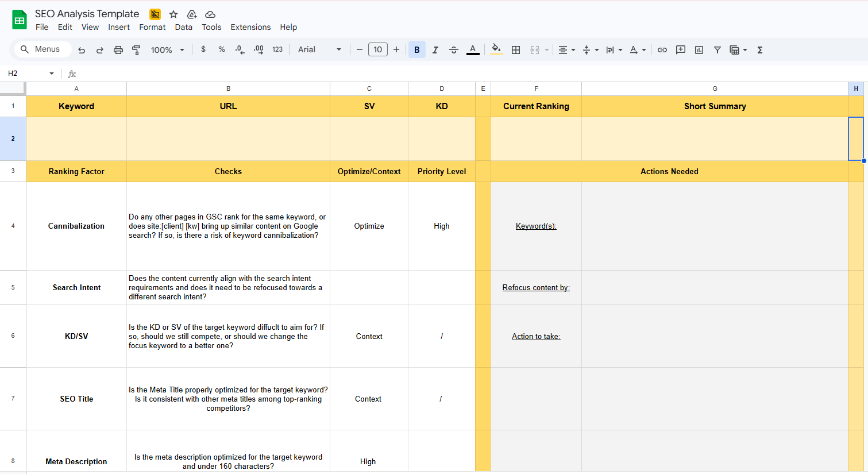This screenshot has height=474, width=868.
Task: Open the fill color picker
Action: tap(496, 50)
